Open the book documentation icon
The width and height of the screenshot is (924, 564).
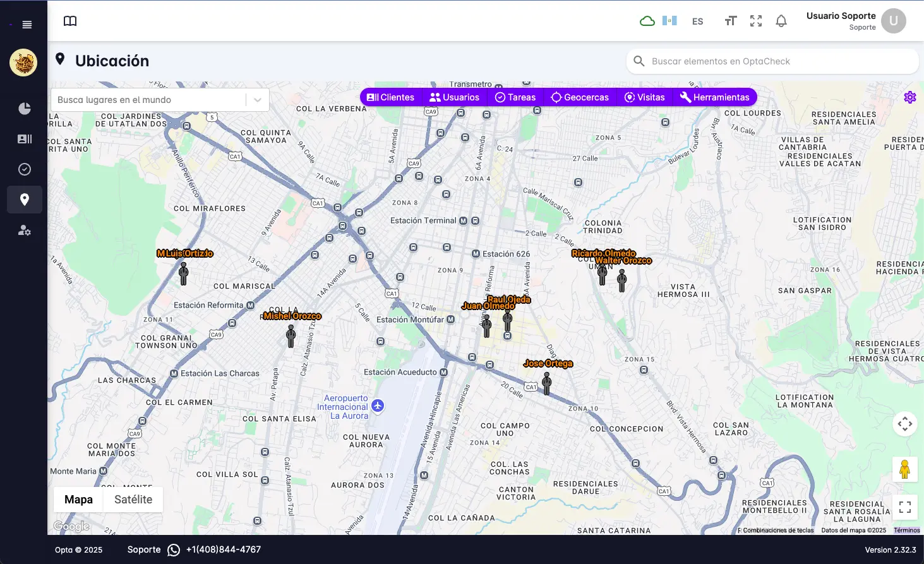(x=70, y=21)
